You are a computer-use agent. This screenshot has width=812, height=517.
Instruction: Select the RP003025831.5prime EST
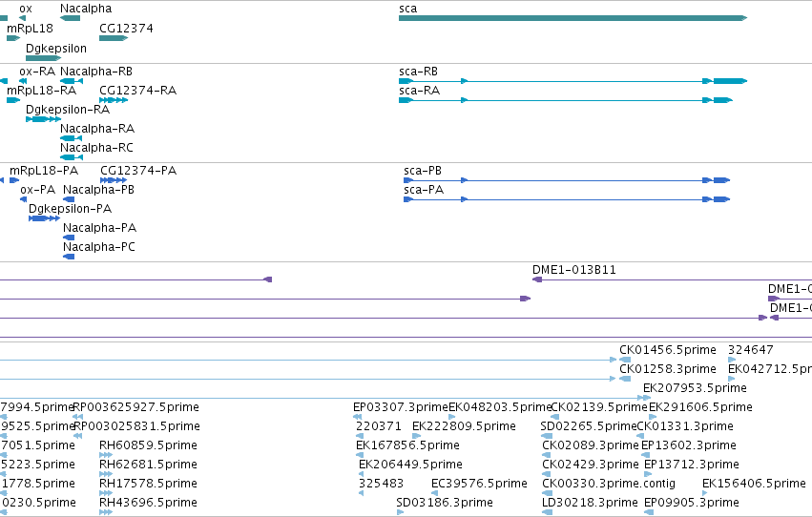click(78, 436)
